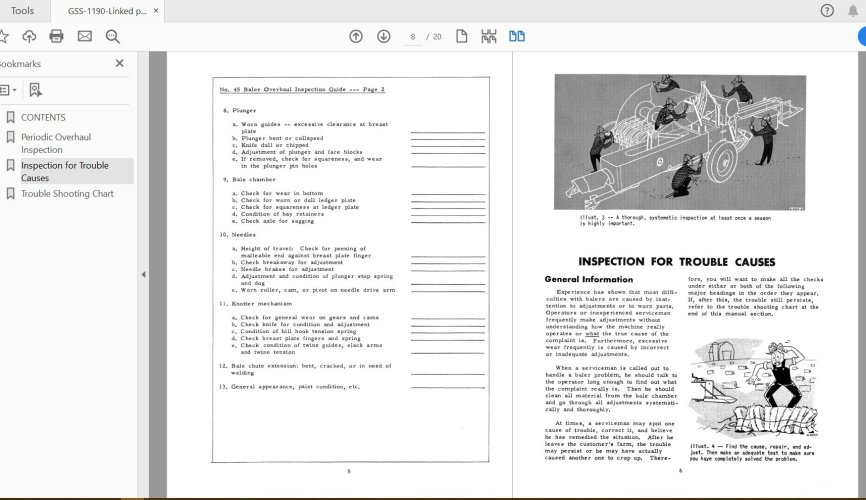Open the find text magnifier icon

[113, 36]
